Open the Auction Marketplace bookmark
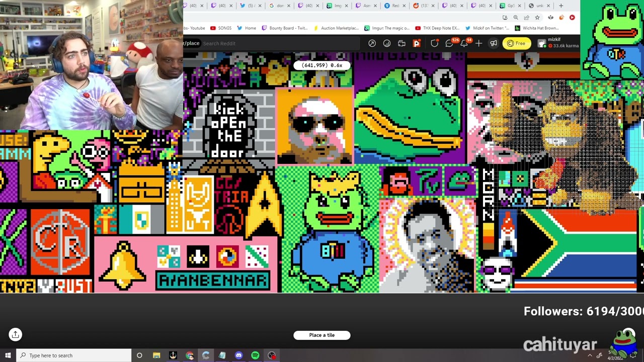The height and width of the screenshot is (362, 644). click(x=336, y=28)
